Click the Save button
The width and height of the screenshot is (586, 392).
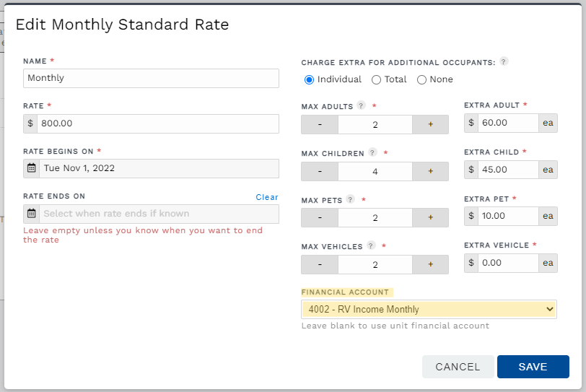click(533, 367)
